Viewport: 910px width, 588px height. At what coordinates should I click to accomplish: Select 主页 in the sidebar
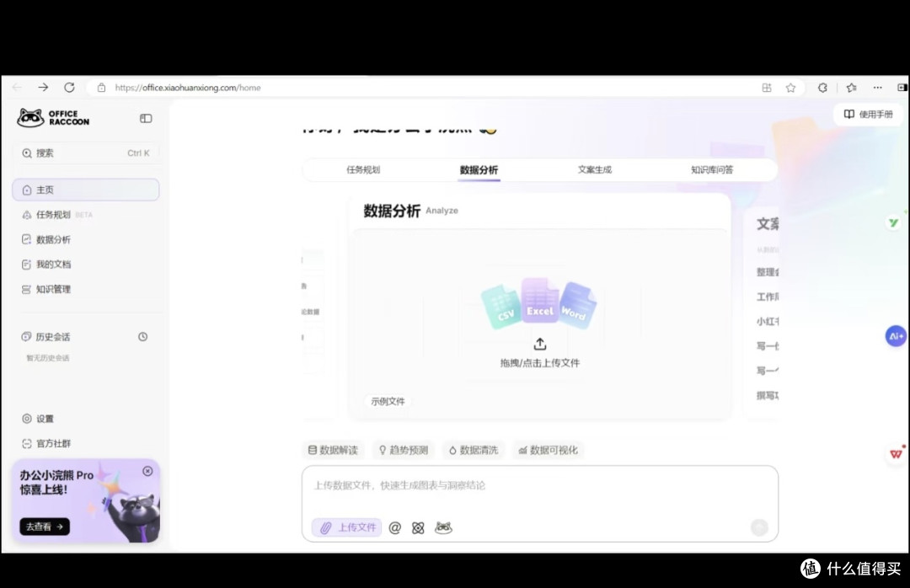click(86, 190)
